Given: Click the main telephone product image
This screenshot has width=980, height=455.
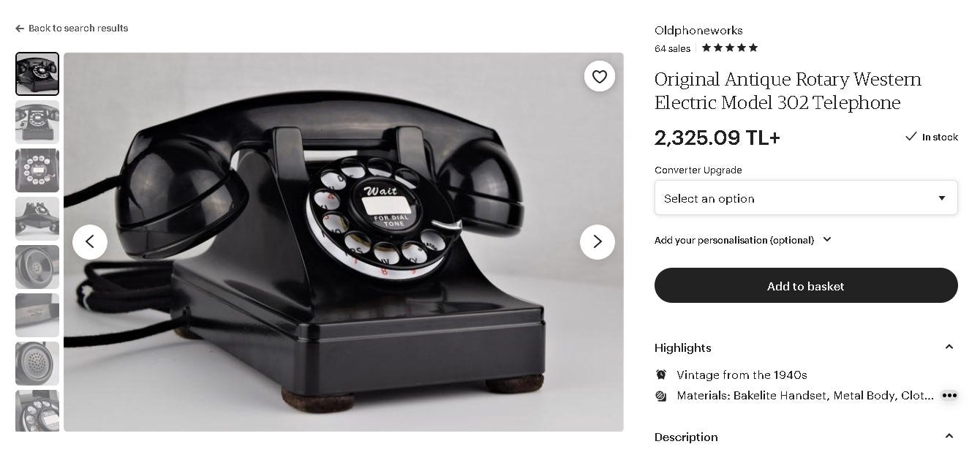Looking at the screenshot, I should coord(344,242).
